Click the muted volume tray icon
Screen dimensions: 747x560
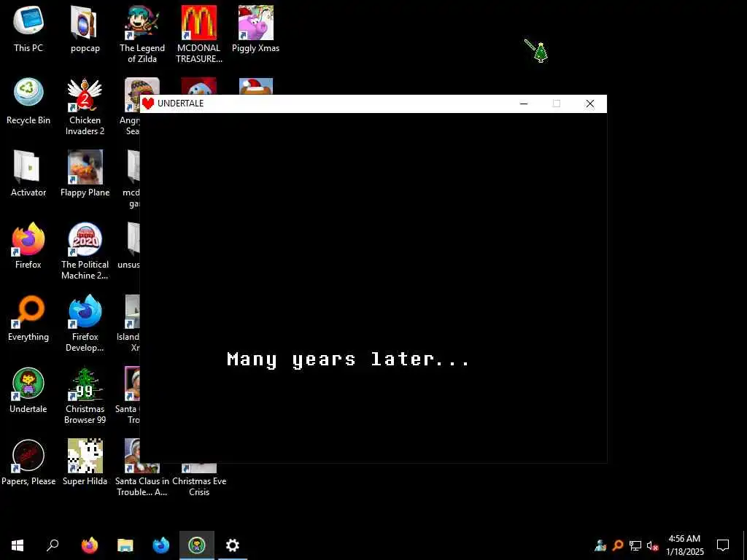pos(653,545)
